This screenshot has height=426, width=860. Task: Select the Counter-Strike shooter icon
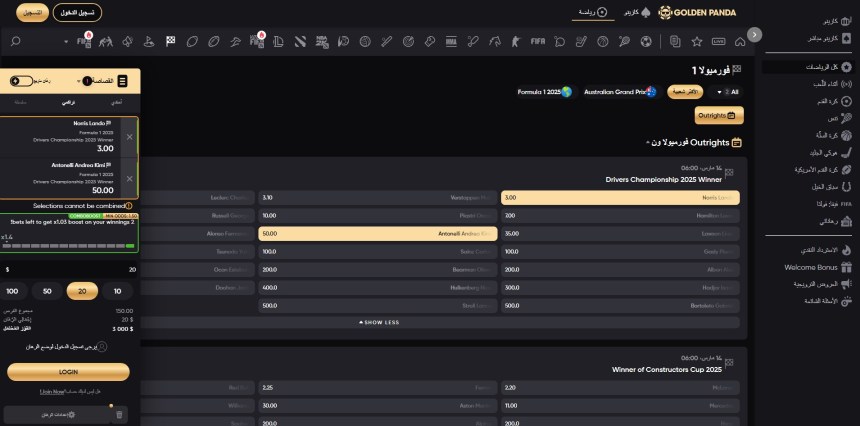click(516, 41)
